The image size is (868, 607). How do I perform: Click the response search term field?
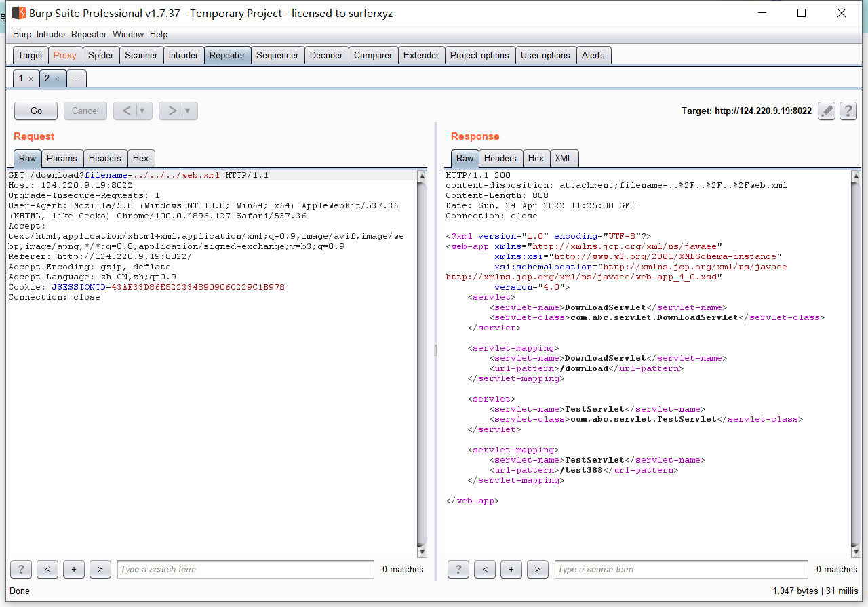tap(682, 570)
